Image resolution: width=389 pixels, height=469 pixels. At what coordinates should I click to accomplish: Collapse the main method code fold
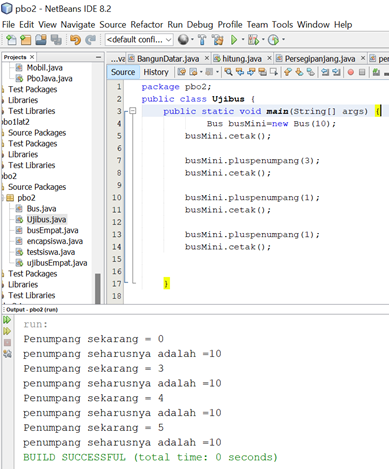132,111
